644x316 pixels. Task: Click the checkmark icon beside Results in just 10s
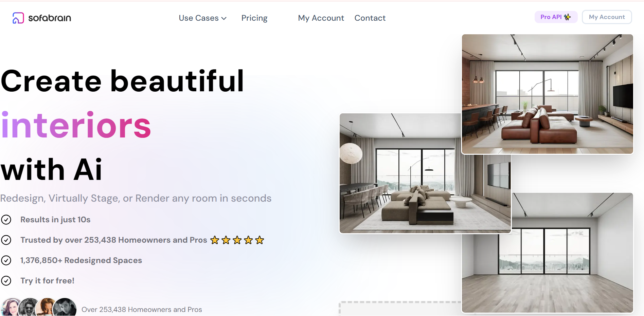click(x=6, y=220)
